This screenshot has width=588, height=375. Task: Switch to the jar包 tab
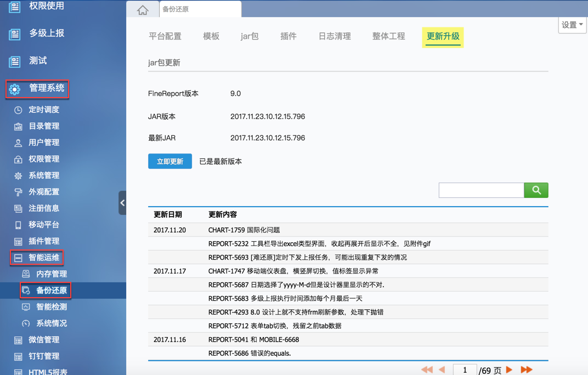click(x=250, y=36)
